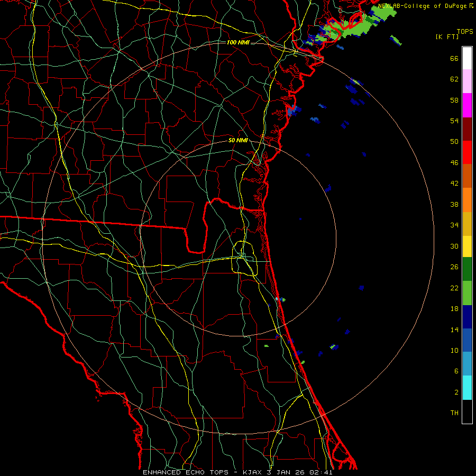Click the dark orange 42 kft swatch

click(x=467, y=176)
